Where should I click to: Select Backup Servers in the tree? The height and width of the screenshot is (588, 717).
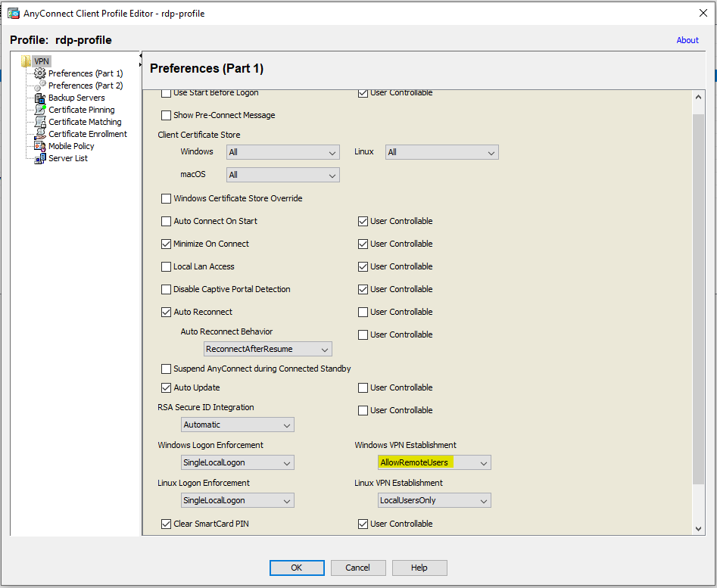(x=76, y=98)
